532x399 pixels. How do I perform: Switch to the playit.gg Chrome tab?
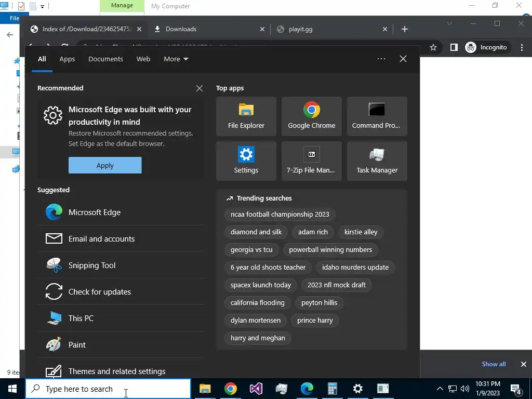tap(331, 29)
